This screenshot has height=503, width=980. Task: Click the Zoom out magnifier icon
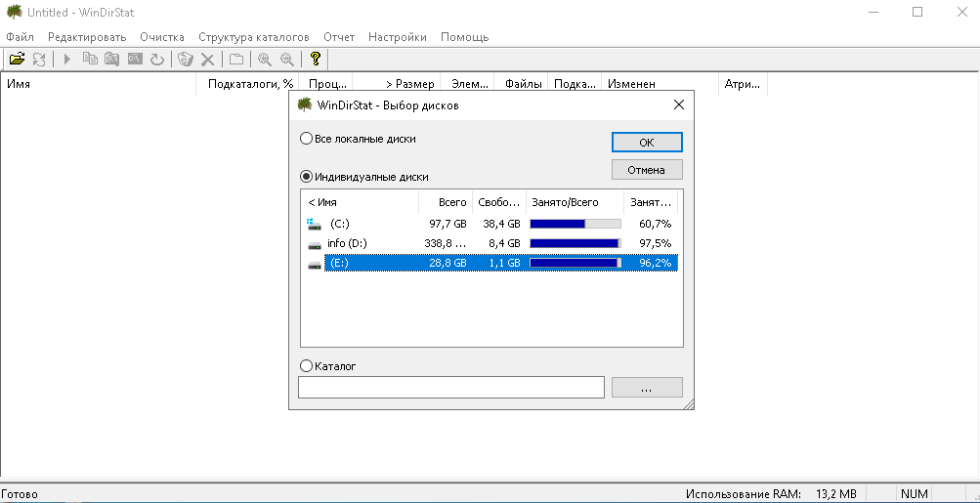click(287, 60)
